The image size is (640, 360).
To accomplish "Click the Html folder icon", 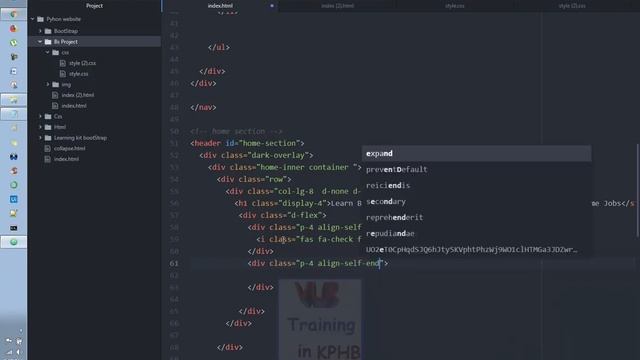I will (x=48, y=127).
